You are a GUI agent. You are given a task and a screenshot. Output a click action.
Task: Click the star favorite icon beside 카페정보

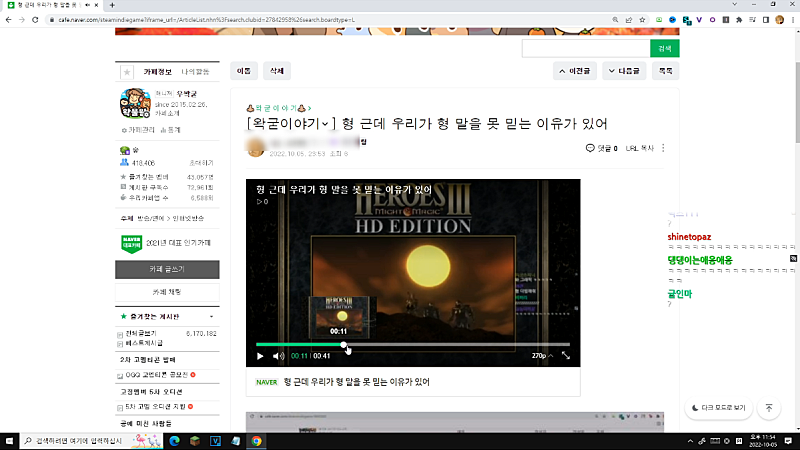pyautogui.click(x=126, y=72)
